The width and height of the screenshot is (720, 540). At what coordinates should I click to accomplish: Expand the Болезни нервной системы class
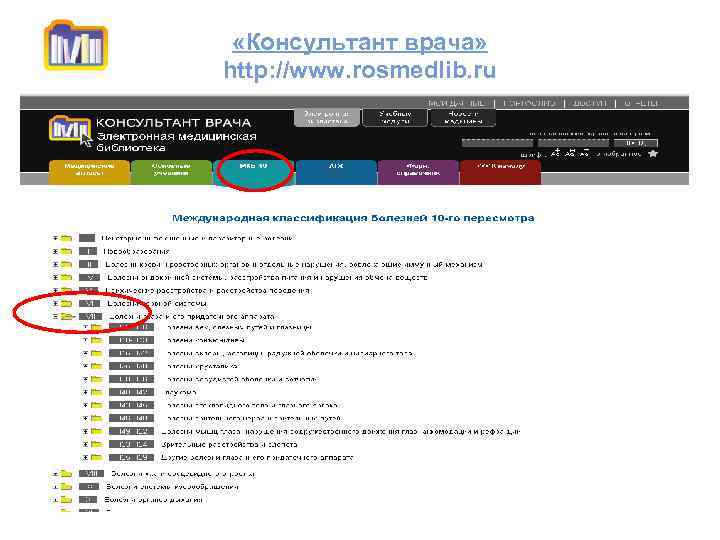pos(55,304)
